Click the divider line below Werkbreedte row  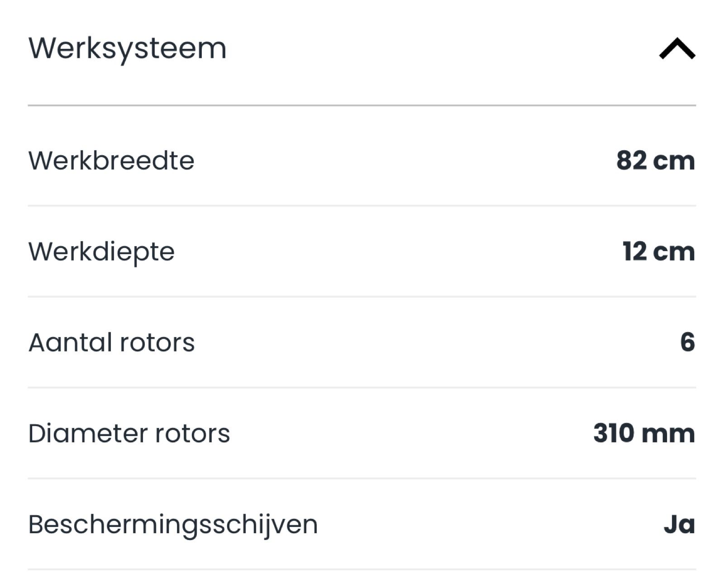(362, 206)
